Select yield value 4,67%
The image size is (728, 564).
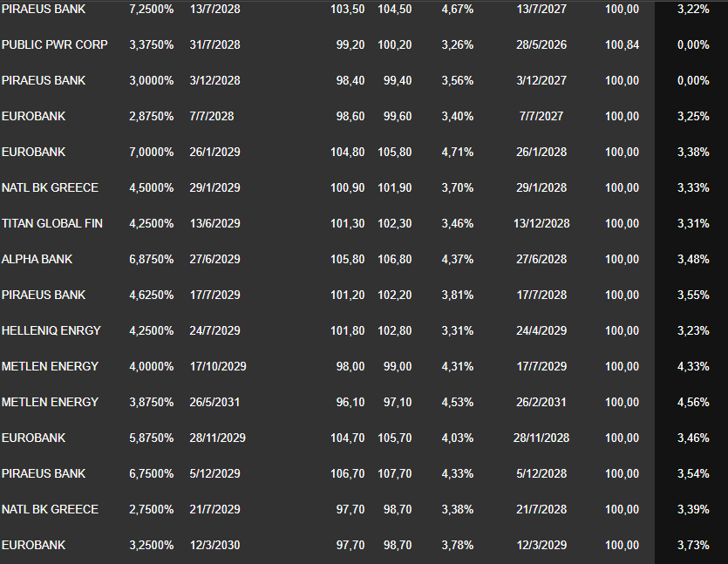[458, 9]
